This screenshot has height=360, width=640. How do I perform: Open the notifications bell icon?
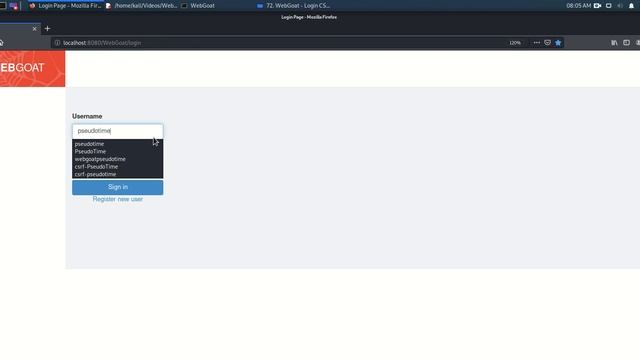631,6
